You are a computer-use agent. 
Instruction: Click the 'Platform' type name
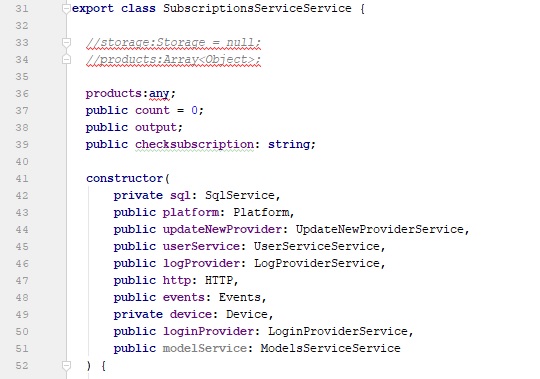[x=261, y=212]
